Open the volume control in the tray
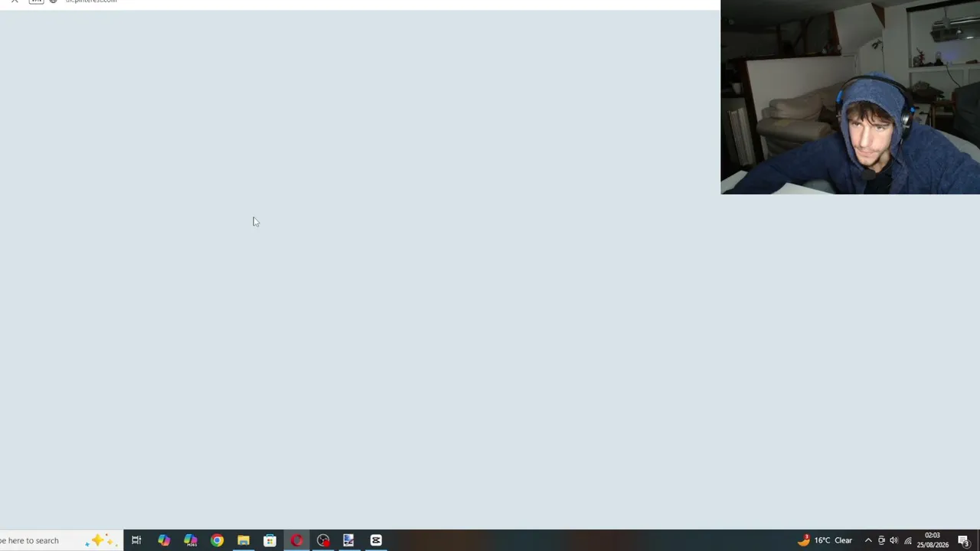This screenshot has width=980, height=551. pos(893,540)
